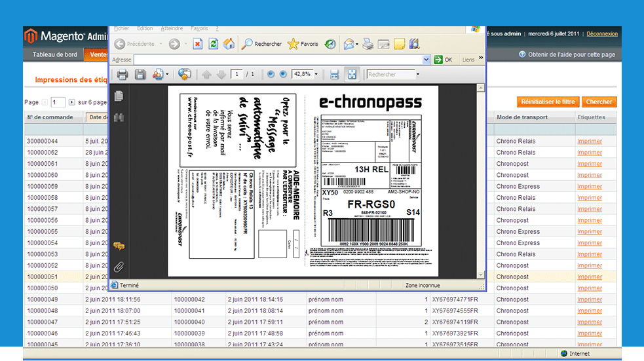
Task: Select the fit full page icon
Action: [352, 74]
